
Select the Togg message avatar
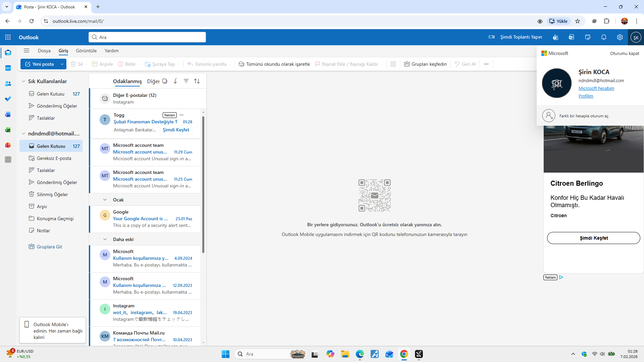pyautogui.click(x=105, y=120)
